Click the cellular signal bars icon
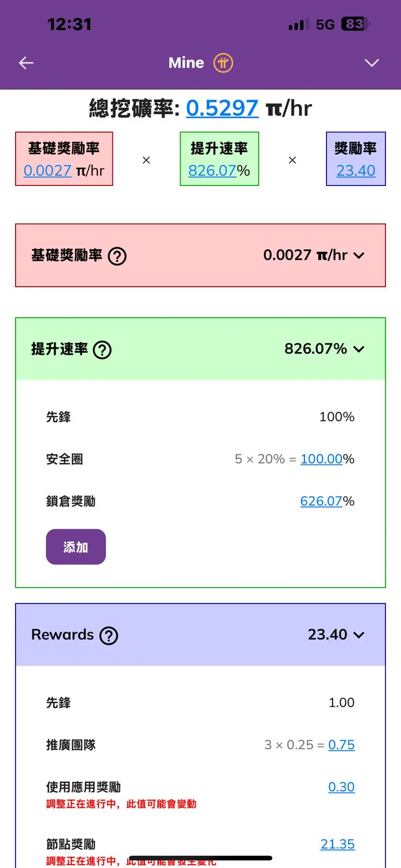 (297, 24)
